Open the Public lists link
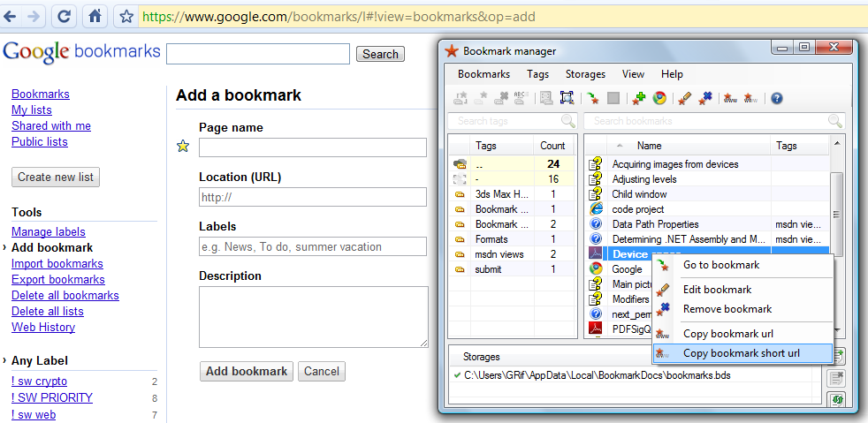Screen dimensions: 868x423 tap(39, 141)
